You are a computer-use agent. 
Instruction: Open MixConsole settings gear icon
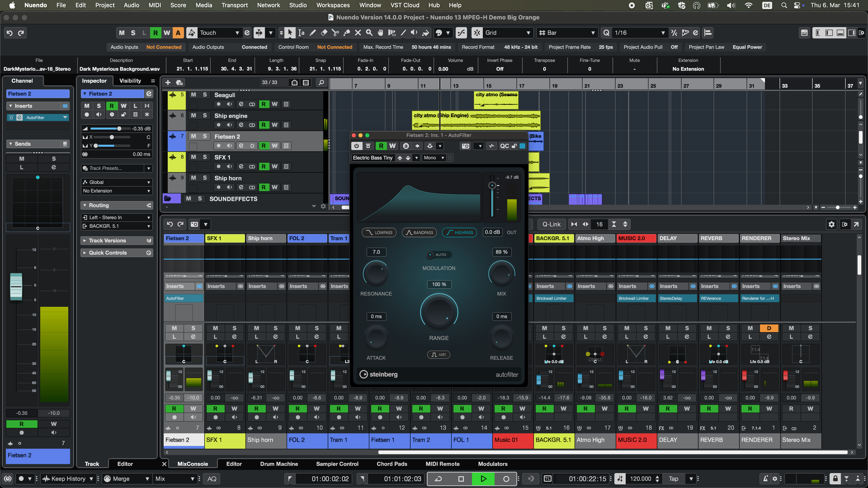[831, 224]
